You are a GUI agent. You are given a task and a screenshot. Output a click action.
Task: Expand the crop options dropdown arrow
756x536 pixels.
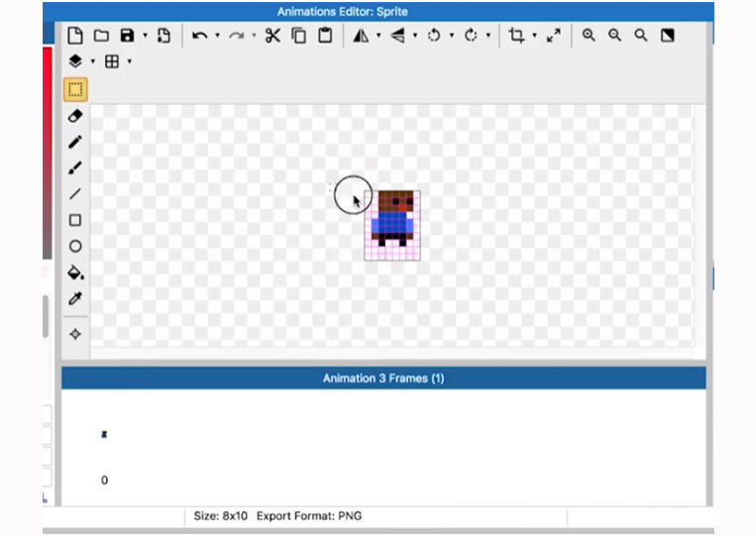tap(534, 36)
